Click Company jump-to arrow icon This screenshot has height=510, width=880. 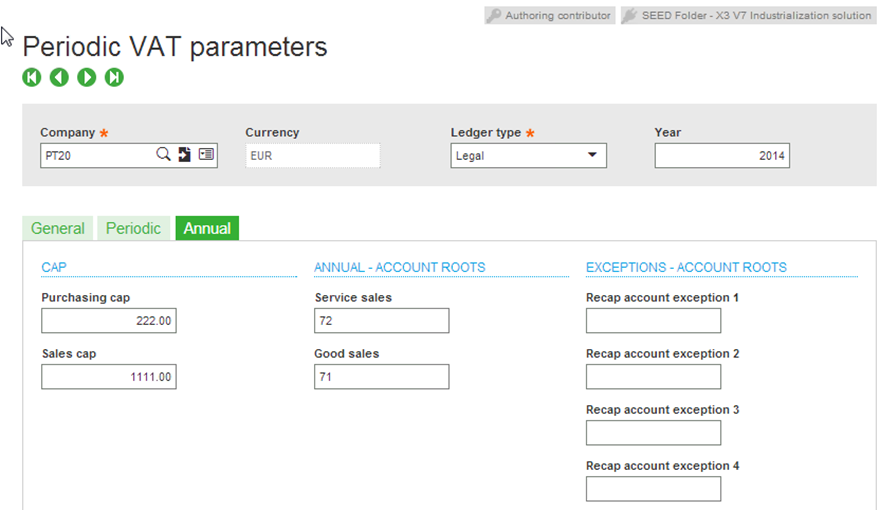tap(185, 154)
